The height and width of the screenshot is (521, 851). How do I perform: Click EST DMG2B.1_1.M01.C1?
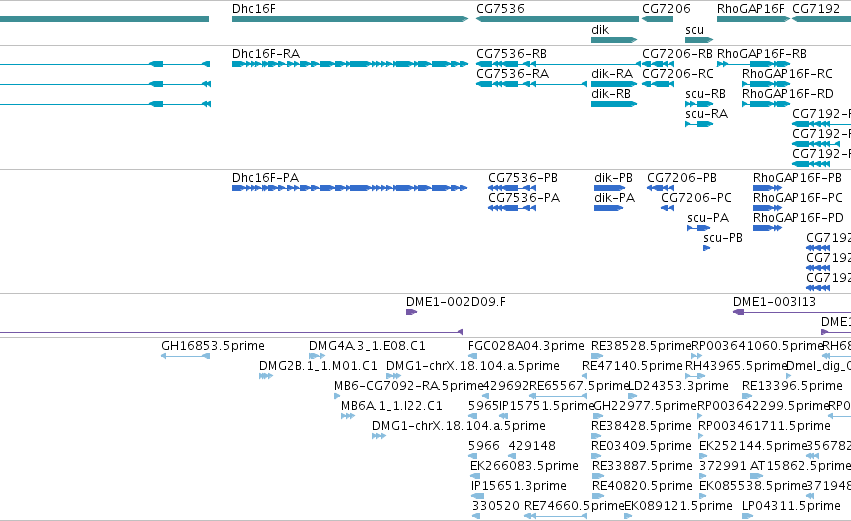coord(265,376)
